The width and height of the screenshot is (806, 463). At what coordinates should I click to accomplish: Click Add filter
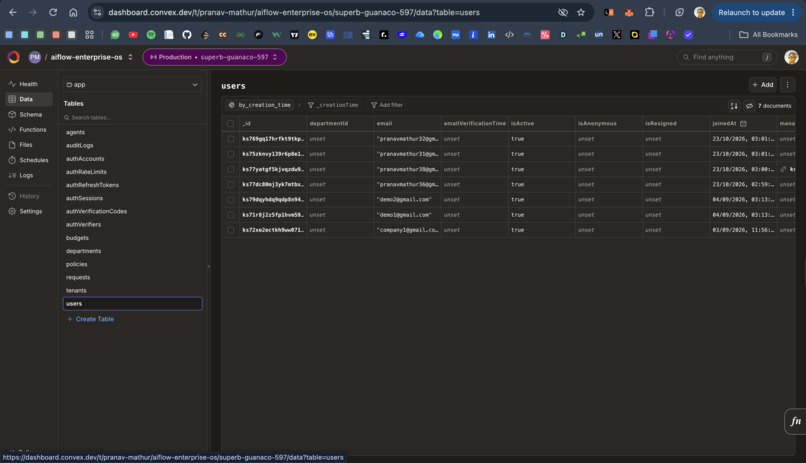pyautogui.click(x=387, y=105)
